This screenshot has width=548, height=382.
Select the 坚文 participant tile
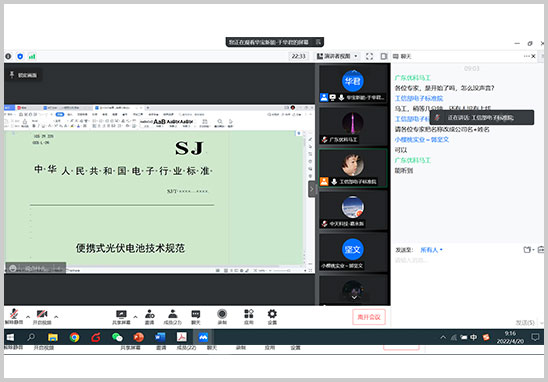pos(353,252)
